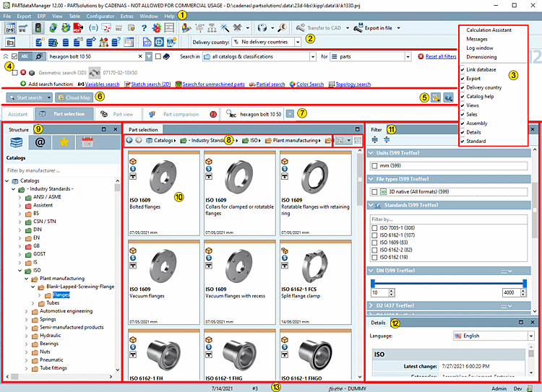Click the hexagon bolt 10 50 search field
This screenshot has width=542, height=392.
(x=95, y=56)
